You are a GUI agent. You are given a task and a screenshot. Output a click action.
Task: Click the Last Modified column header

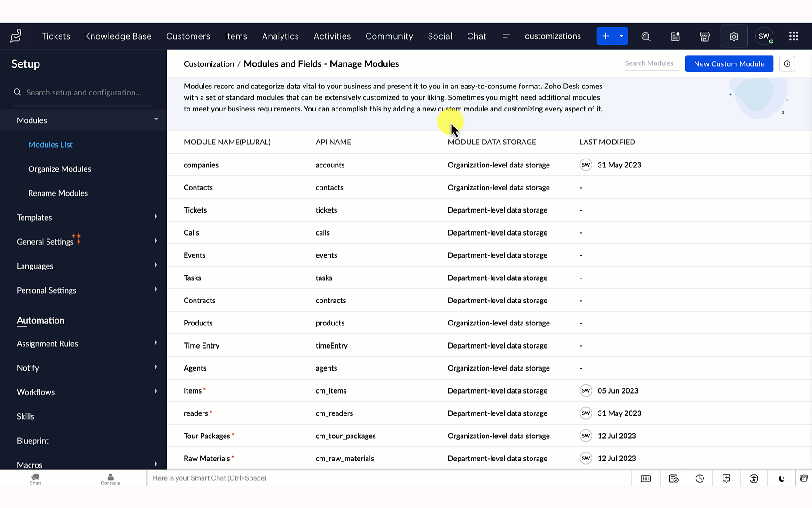pyautogui.click(x=607, y=142)
